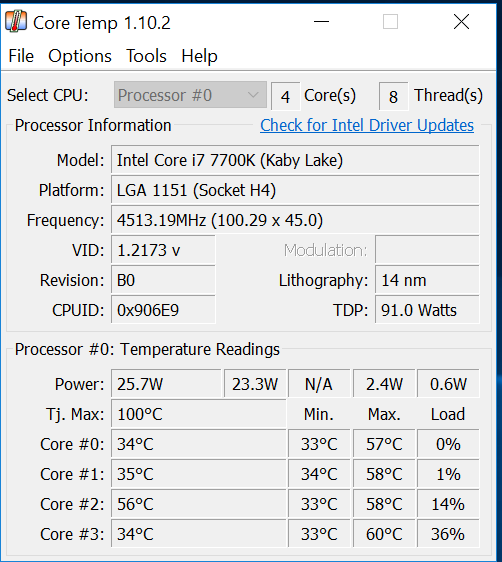502x562 pixels.
Task: Click the Lithography value 14 nm
Action: click(427, 280)
